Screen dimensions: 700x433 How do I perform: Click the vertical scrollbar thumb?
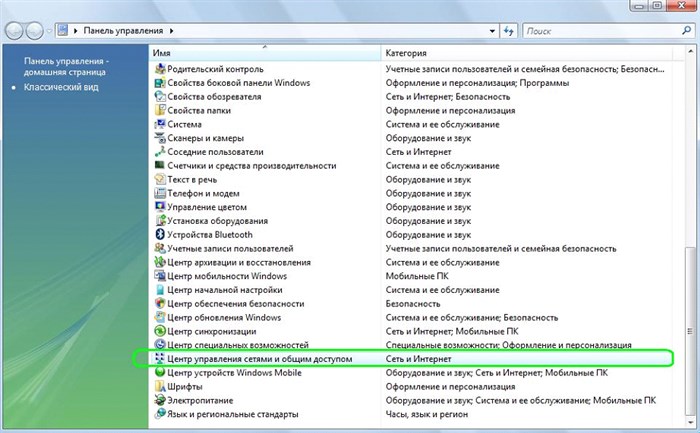(690, 331)
